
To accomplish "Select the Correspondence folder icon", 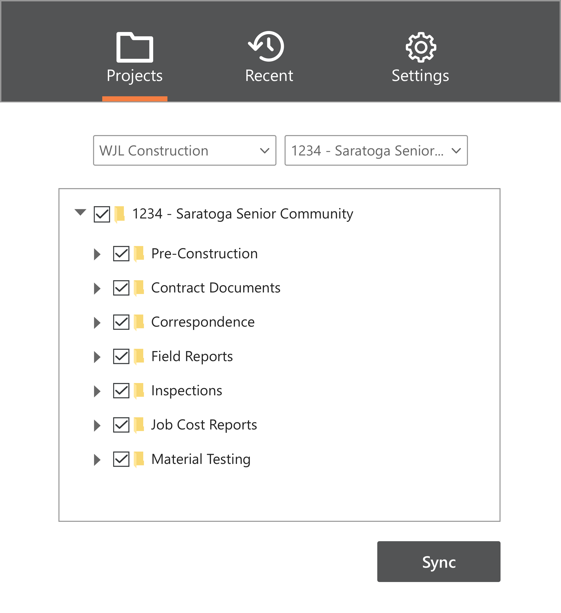I will click(x=139, y=322).
